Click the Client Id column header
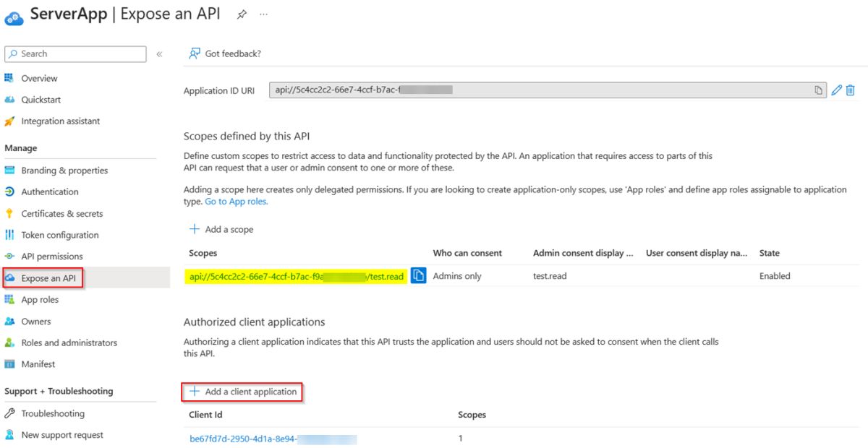868x448 pixels. (205, 415)
